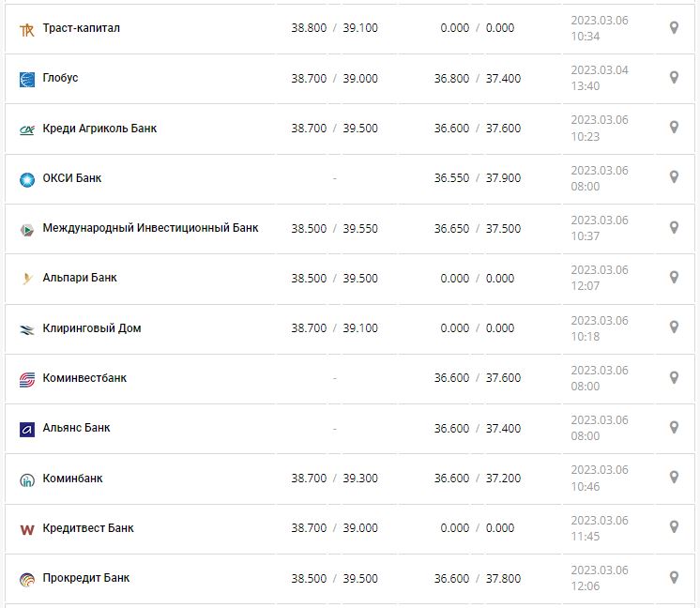Show Коминвестбанк branch location pin

point(674,377)
